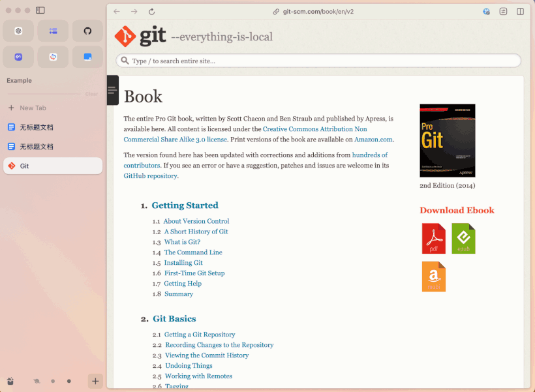535x392 pixels.
Task: Open Working with Remotes section
Action: (198, 376)
